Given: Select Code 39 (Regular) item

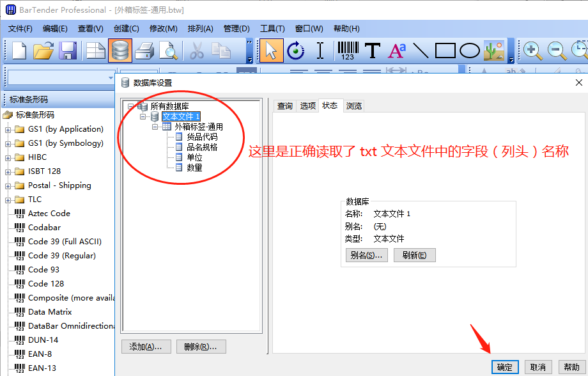Looking at the screenshot, I should click(62, 256).
